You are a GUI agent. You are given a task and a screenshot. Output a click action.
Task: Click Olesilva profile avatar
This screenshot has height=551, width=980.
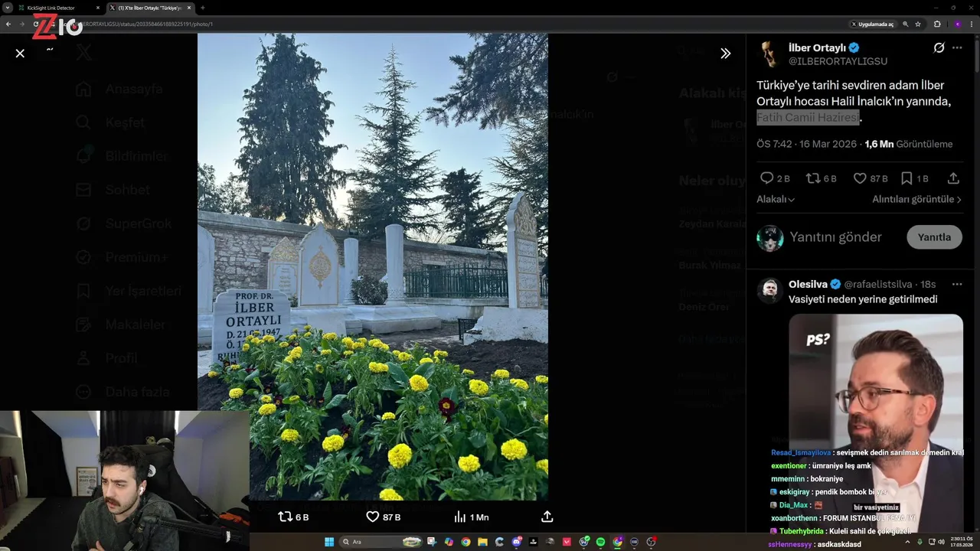(769, 291)
